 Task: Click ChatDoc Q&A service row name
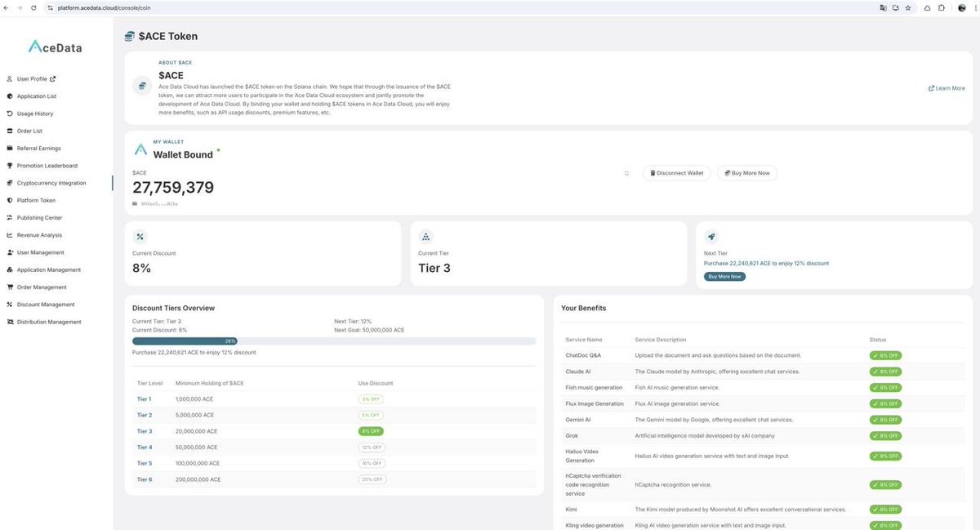[x=583, y=355]
